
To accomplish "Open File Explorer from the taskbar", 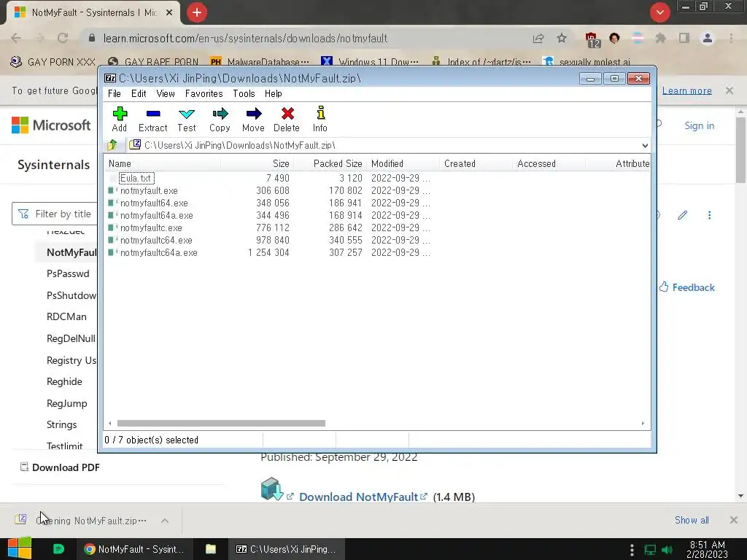I will tap(211, 549).
